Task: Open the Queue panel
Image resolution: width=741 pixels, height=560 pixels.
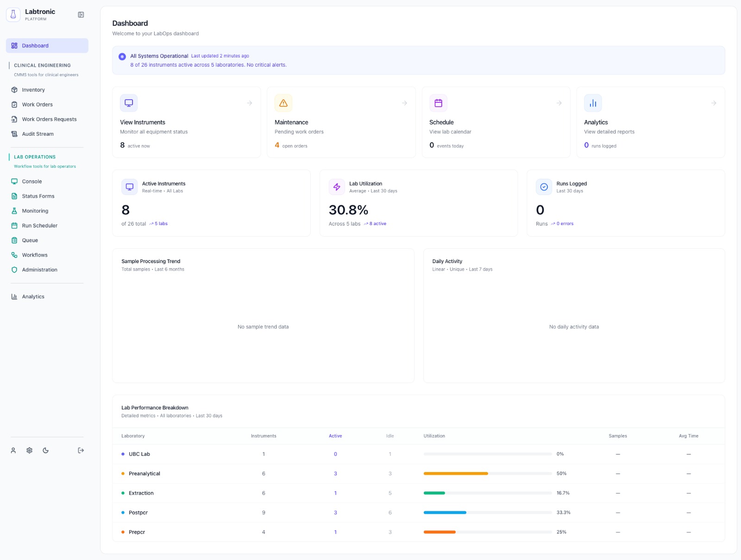Action: pos(29,240)
